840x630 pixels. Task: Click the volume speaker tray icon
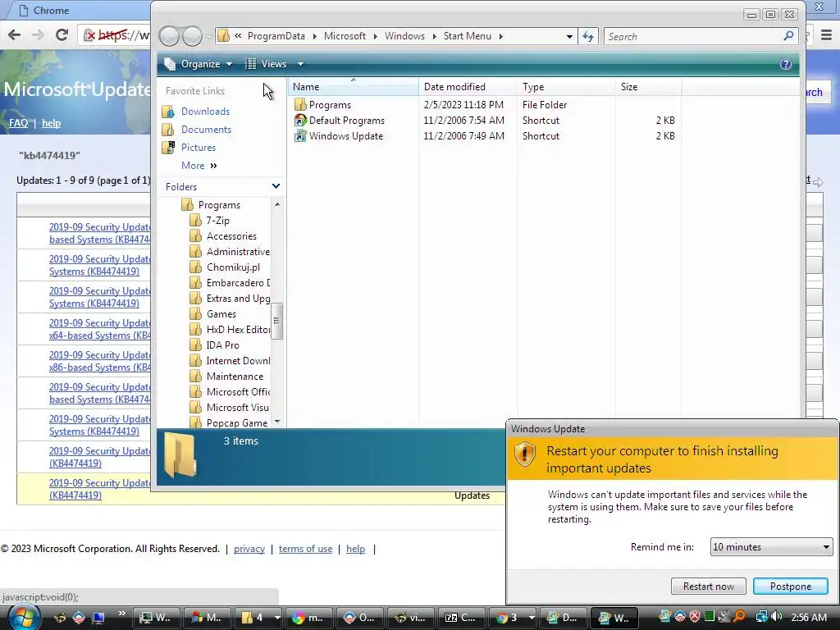click(x=776, y=617)
